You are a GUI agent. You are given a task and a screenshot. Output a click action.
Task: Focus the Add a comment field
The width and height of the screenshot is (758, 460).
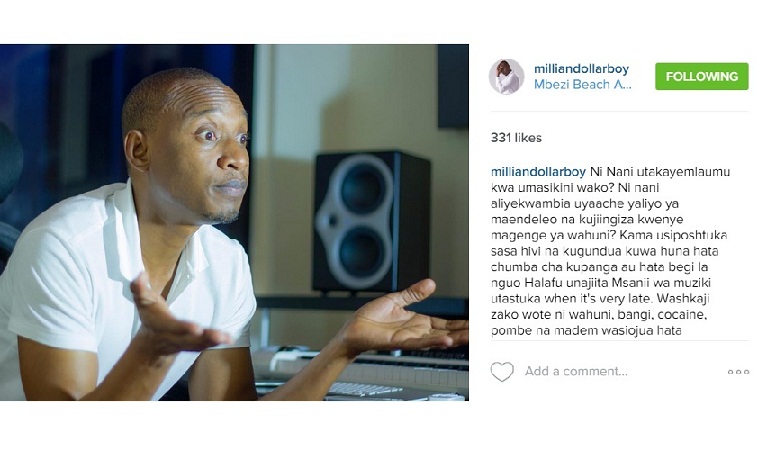[x=576, y=372]
